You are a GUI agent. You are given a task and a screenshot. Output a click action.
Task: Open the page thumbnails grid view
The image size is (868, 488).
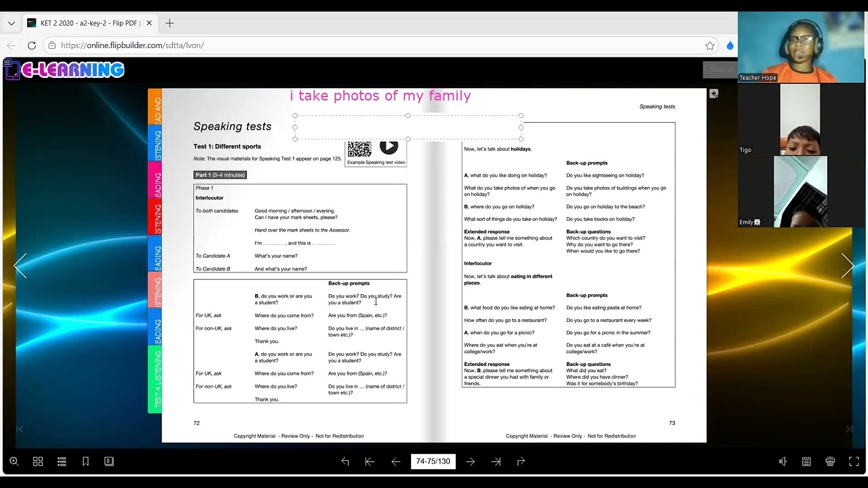pos(38,462)
